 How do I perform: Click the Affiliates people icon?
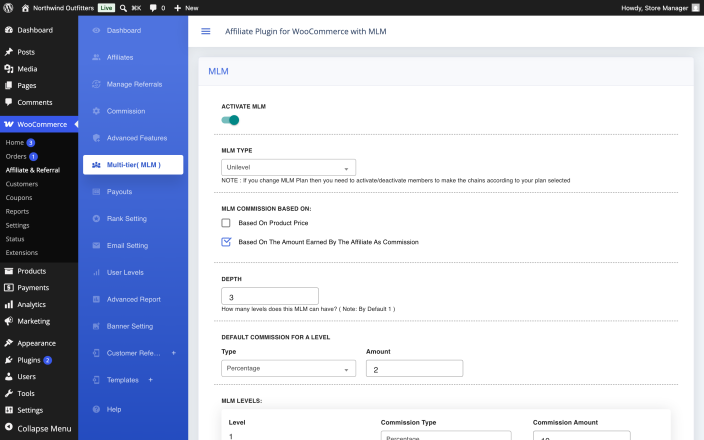pos(96,57)
